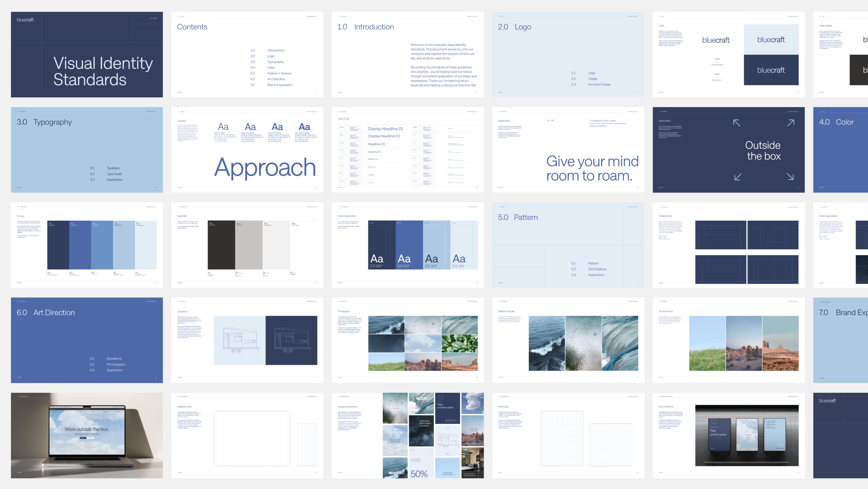
Task: Pick the darkest navy swatch in the Primary palette
Action: [58, 245]
